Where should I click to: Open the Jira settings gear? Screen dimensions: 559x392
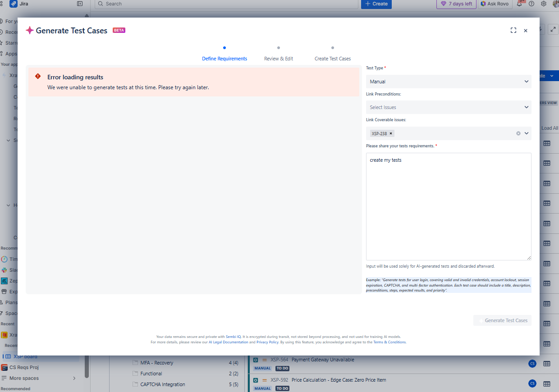pos(544,4)
